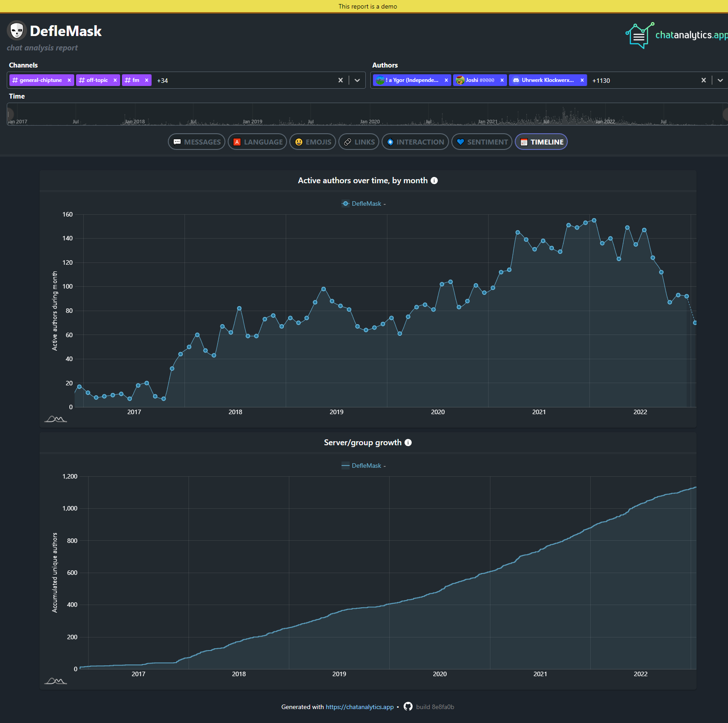Switch to the TIMELINE tab
728x723 pixels.
pos(541,142)
